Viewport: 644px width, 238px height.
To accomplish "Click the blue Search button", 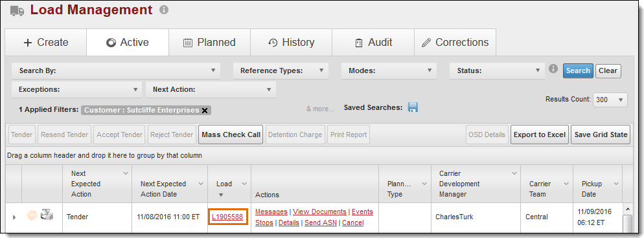I will (578, 70).
